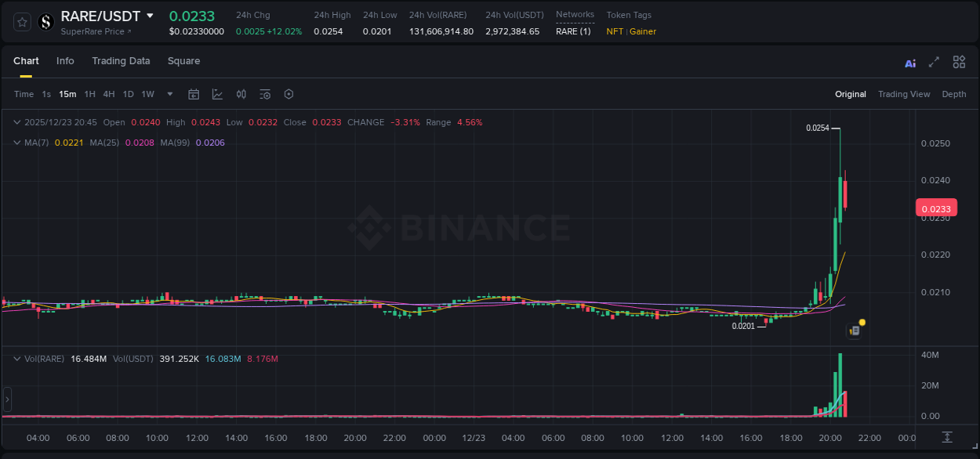Switch to the Trading Data tab
The image size is (980, 459).
tap(121, 60)
